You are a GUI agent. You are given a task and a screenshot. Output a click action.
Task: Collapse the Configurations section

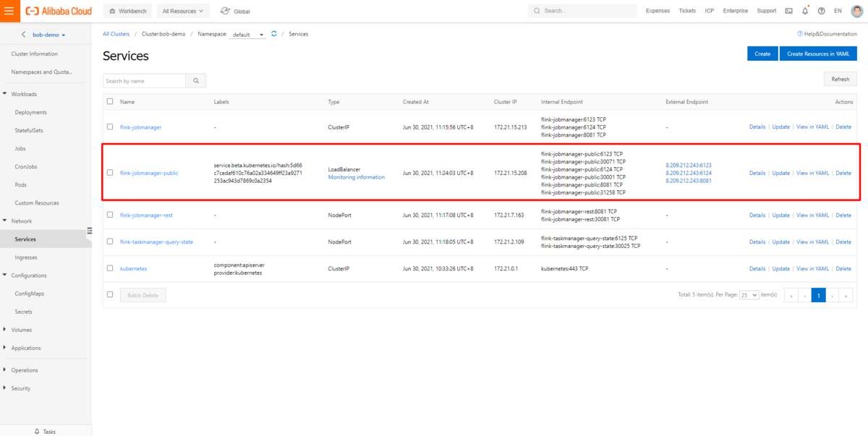[x=6, y=275]
